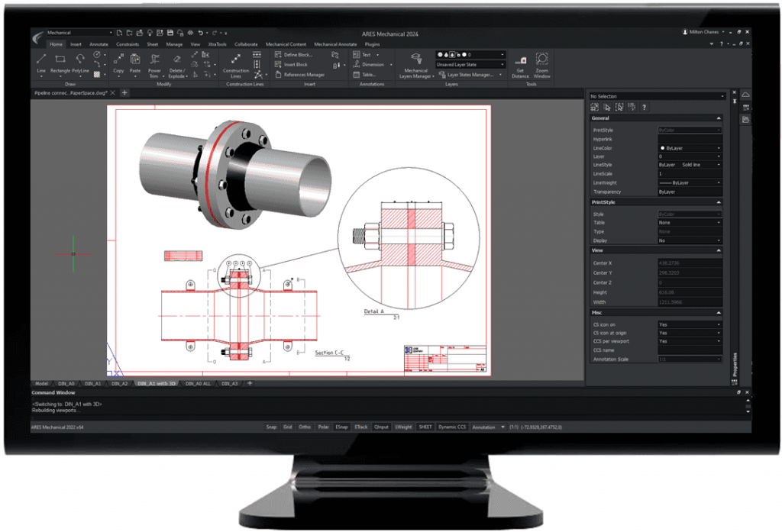782x532 pixels.
Task: Activate the Zoom Window tool
Action: [541, 64]
